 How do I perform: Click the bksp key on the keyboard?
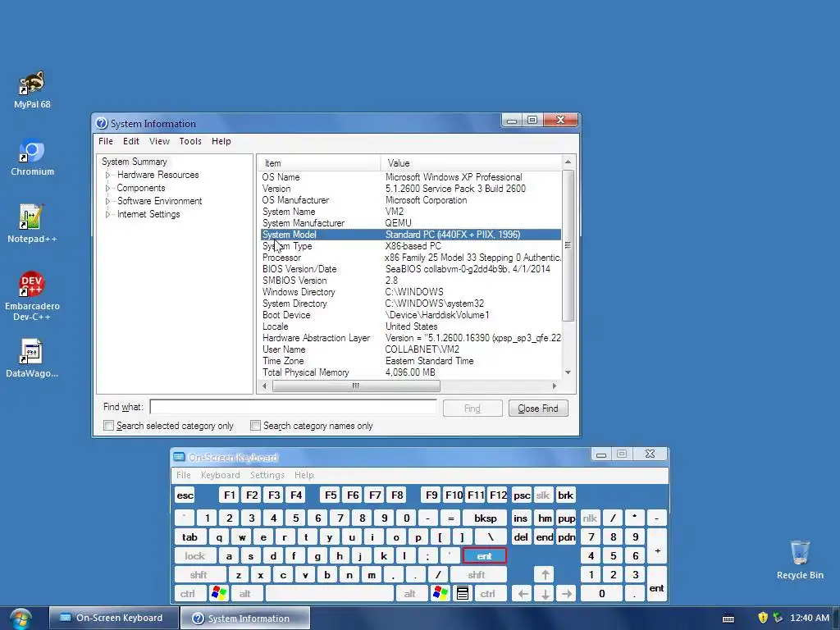coord(486,518)
